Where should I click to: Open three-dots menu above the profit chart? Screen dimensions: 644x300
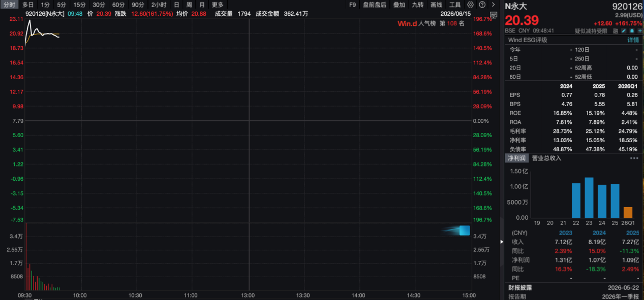(634, 158)
